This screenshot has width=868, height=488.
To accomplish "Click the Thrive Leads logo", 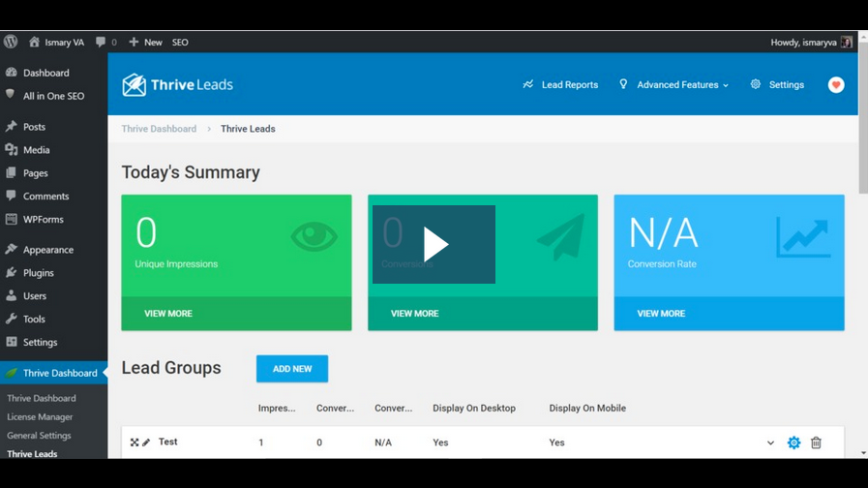I will 177,85.
